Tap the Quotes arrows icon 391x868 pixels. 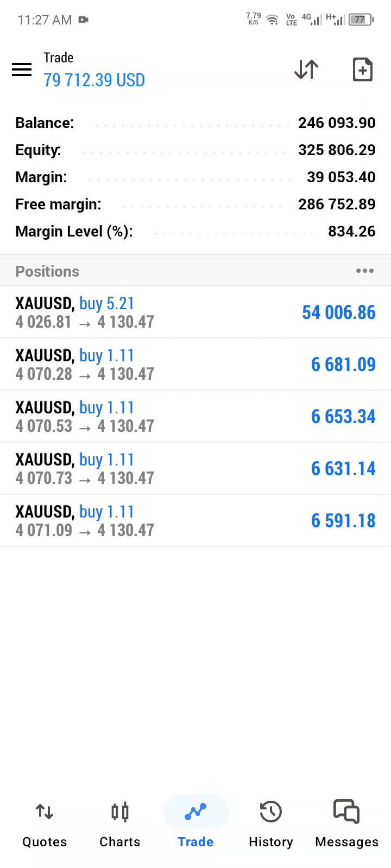(45, 812)
